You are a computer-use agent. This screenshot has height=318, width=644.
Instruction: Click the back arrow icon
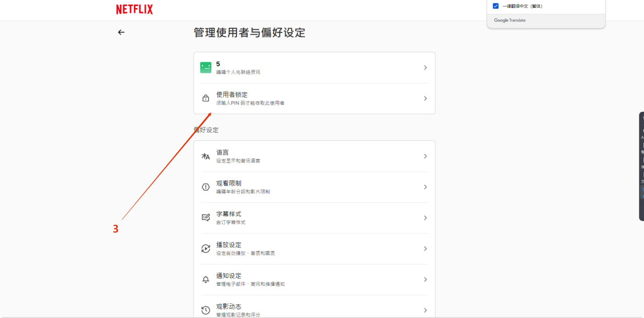coord(121,32)
